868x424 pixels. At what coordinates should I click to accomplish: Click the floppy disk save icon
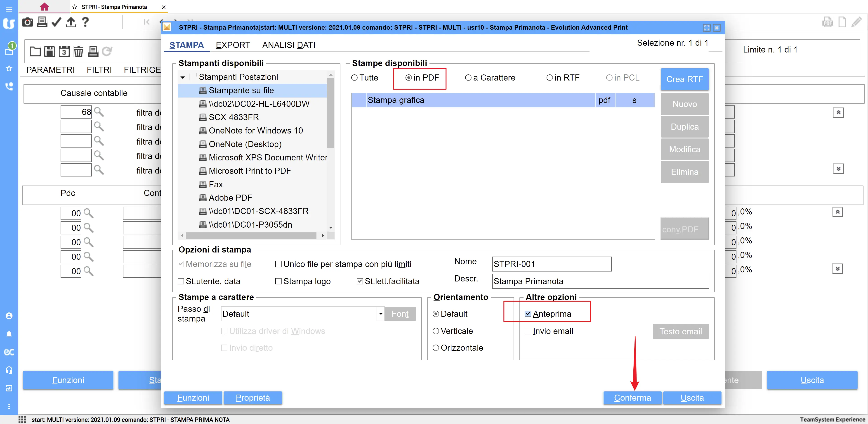[50, 52]
